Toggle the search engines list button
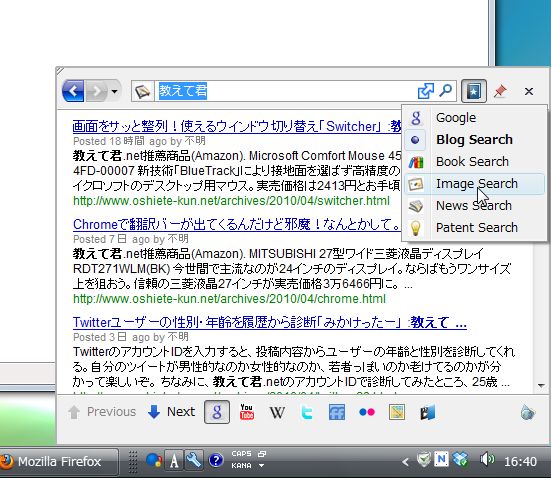The image size is (551, 478). 474,91
